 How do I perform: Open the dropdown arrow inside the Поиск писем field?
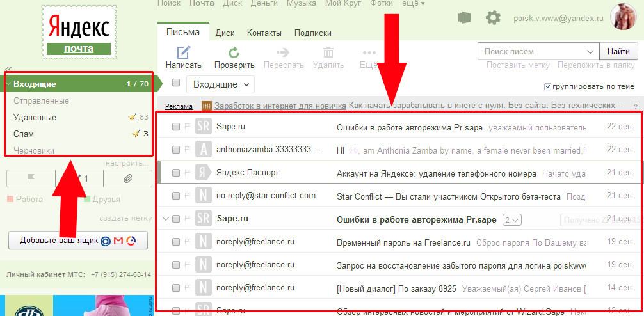point(590,52)
